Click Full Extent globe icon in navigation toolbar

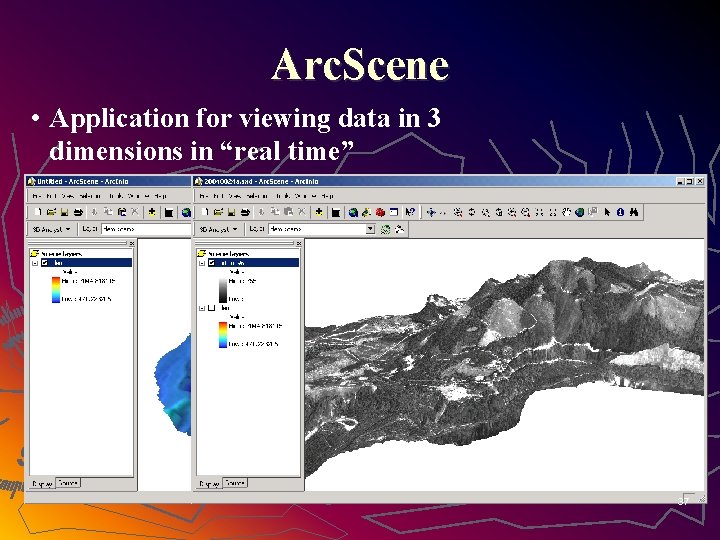pos(579,212)
